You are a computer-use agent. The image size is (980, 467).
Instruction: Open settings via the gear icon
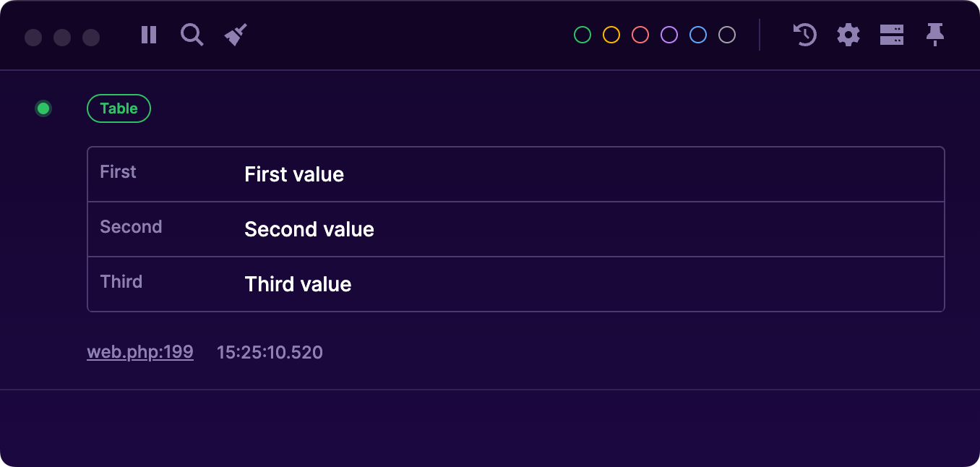[848, 35]
